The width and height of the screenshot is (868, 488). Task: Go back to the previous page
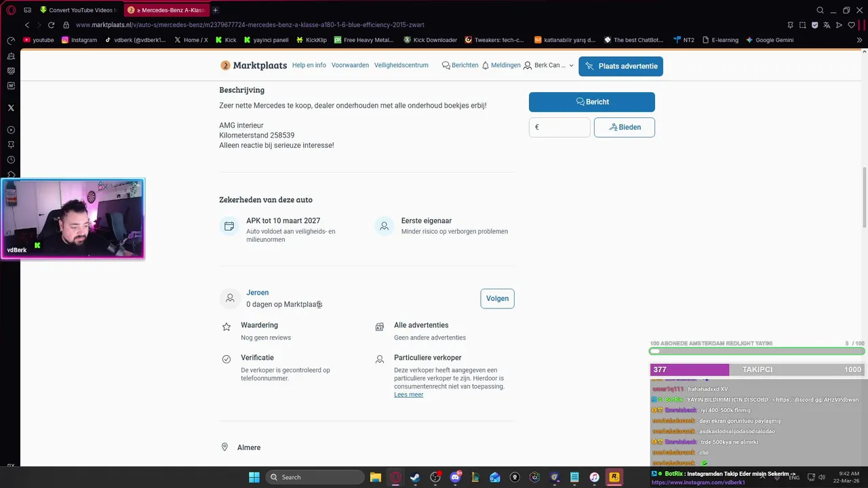tap(27, 25)
